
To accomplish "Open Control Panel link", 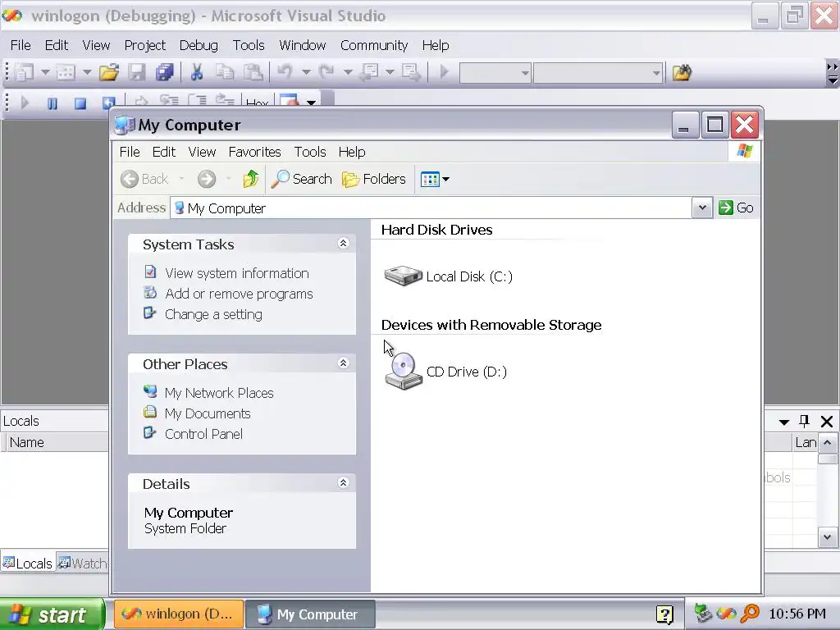I will (203, 434).
